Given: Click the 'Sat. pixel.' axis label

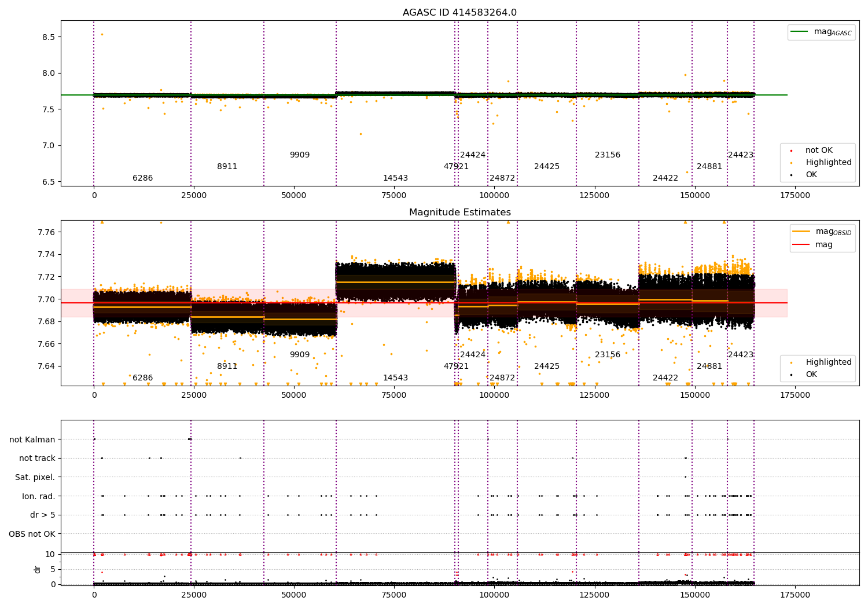Looking at the screenshot, I should (x=35, y=477).
